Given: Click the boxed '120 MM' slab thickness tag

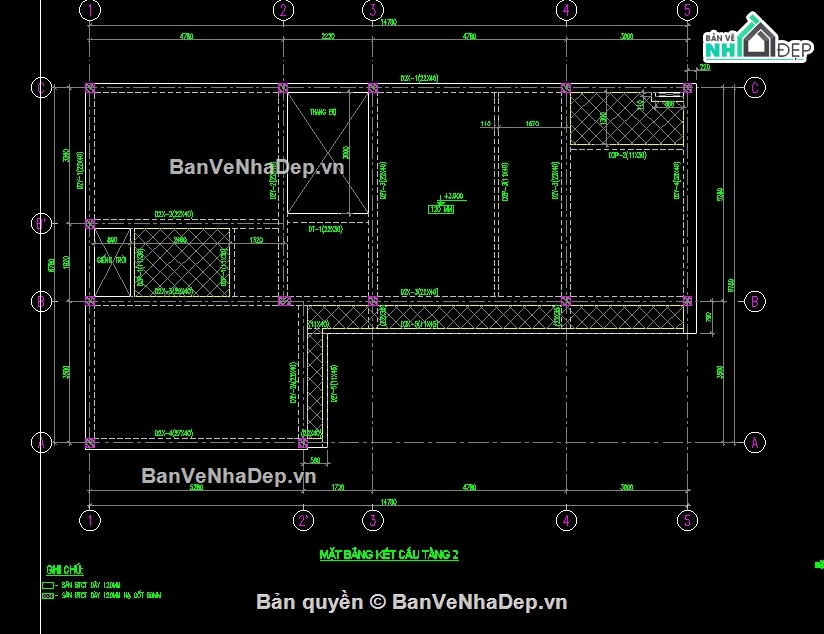Looking at the screenshot, I should 441,209.
